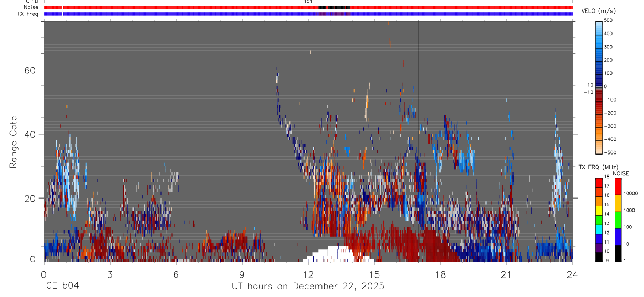Screen dimensions: 644x297
Task: Pick the pale orange bottom of velocity colorbar
Action: tap(599, 148)
